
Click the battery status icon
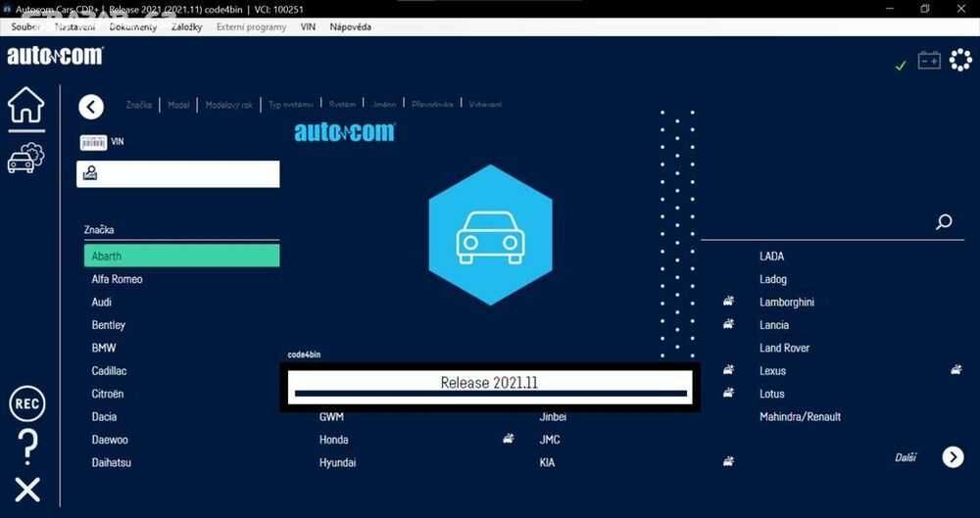click(929, 61)
